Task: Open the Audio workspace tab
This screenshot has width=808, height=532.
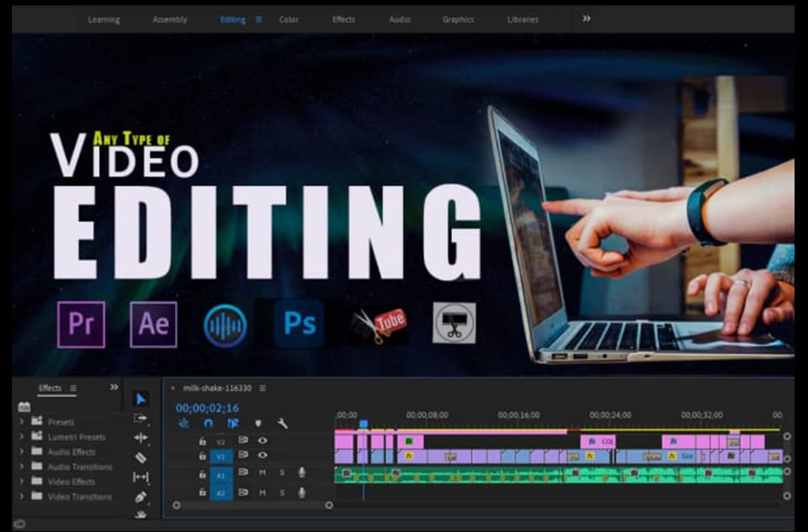Action: (x=399, y=19)
